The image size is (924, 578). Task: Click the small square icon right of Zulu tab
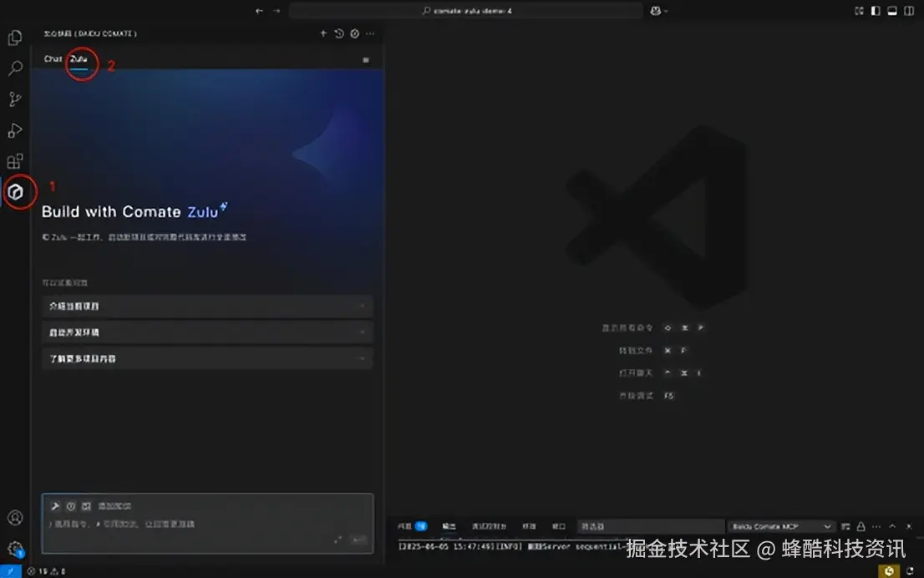click(366, 60)
